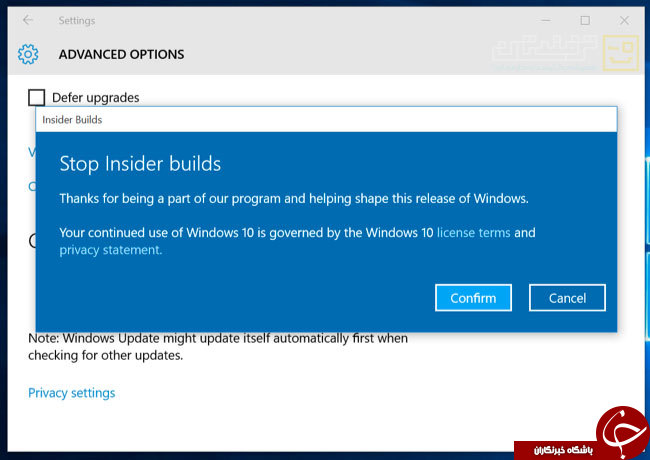Click the ADVANCED OPTIONS heading
650x460 pixels.
pos(121,54)
